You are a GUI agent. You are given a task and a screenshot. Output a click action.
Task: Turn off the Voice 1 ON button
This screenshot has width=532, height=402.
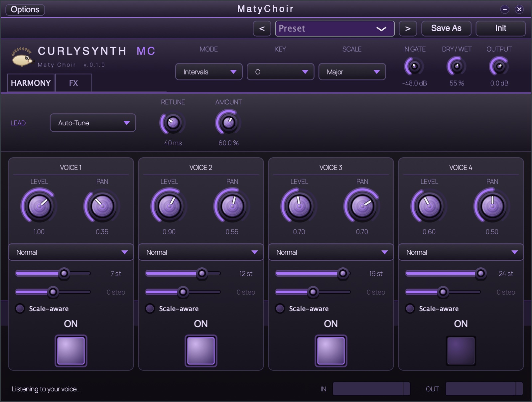71,351
